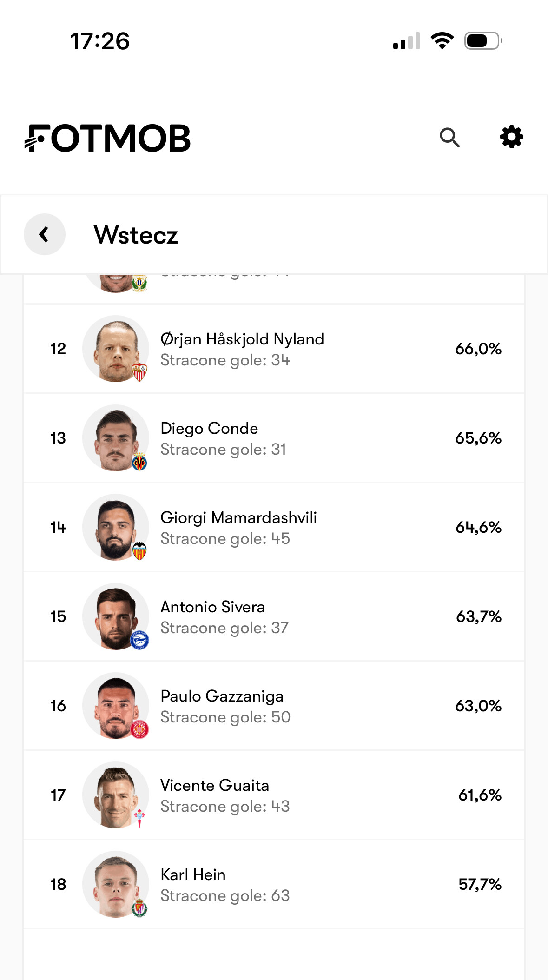The height and width of the screenshot is (980, 548).
Task: Tap the partially hidden player row at top
Action: tap(274, 289)
